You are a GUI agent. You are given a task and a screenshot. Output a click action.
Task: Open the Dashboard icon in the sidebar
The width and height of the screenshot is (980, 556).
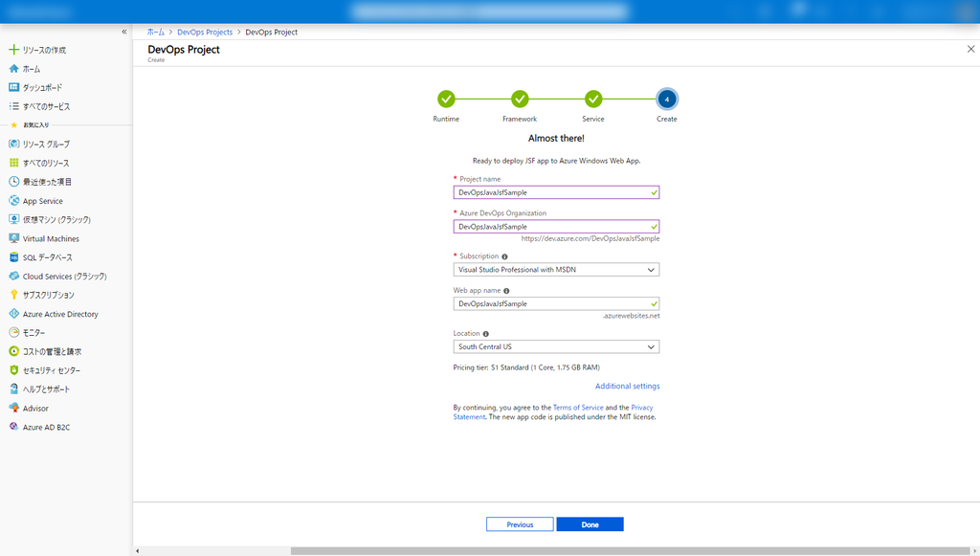point(13,87)
